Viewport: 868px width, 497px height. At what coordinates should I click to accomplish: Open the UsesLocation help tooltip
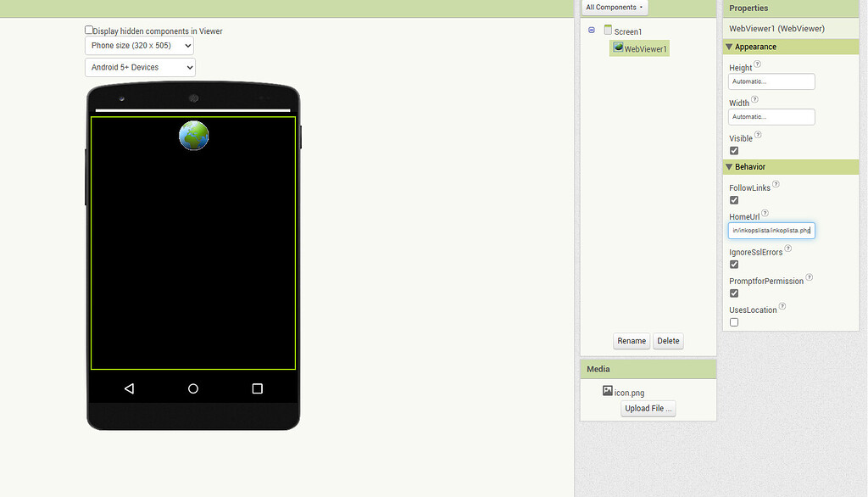(780, 305)
